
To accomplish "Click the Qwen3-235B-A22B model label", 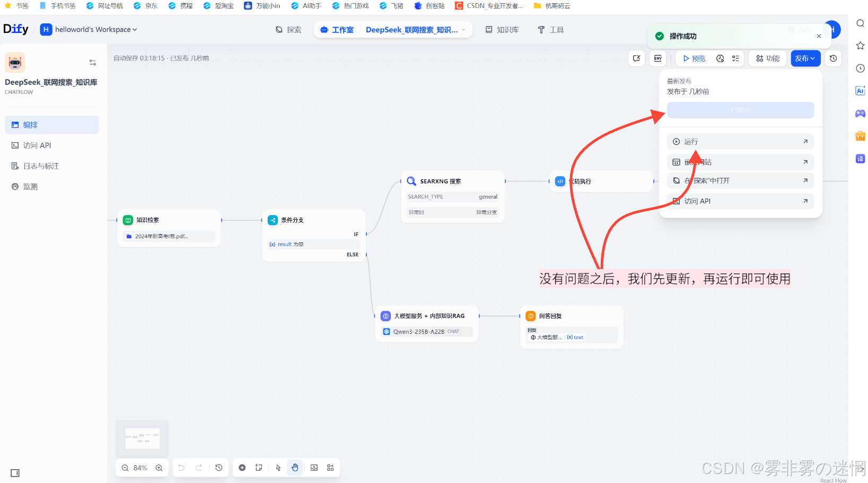I will [x=419, y=332].
